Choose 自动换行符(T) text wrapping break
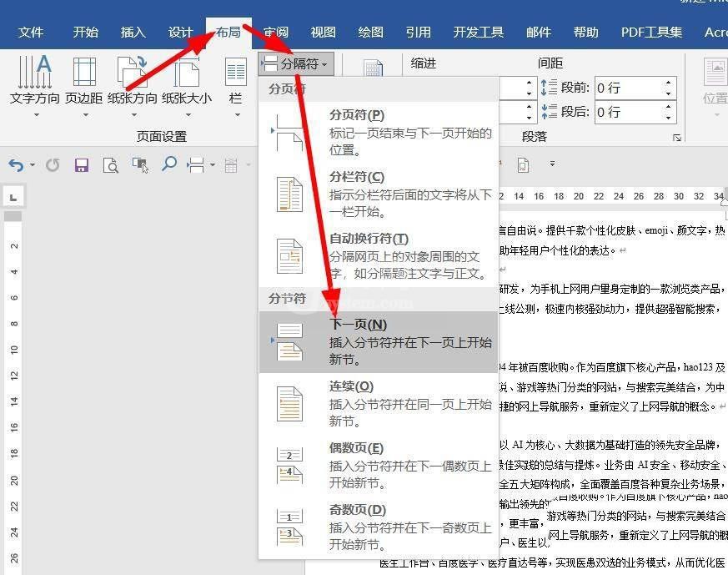Screen dimensions: 728x575 pyautogui.click(x=379, y=256)
